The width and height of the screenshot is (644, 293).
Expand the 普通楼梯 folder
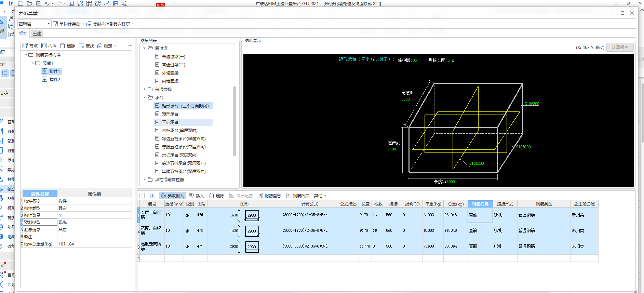(145, 89)
